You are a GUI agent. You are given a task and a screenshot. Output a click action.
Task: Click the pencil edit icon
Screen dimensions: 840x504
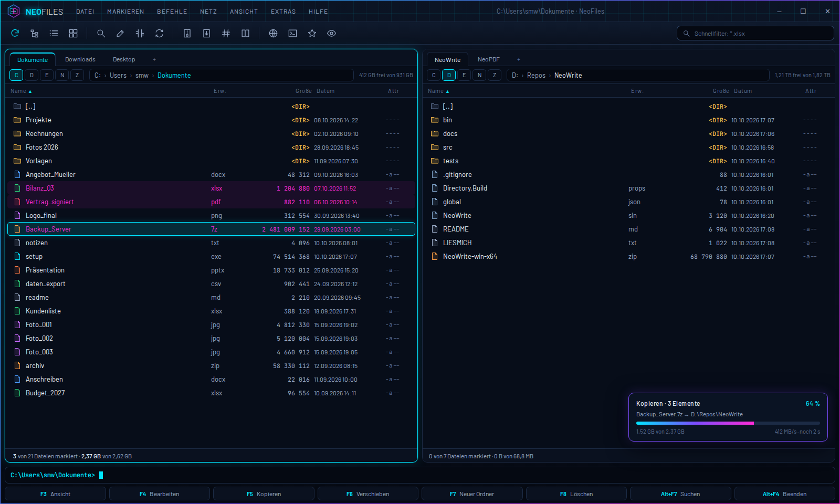[120, 34]
